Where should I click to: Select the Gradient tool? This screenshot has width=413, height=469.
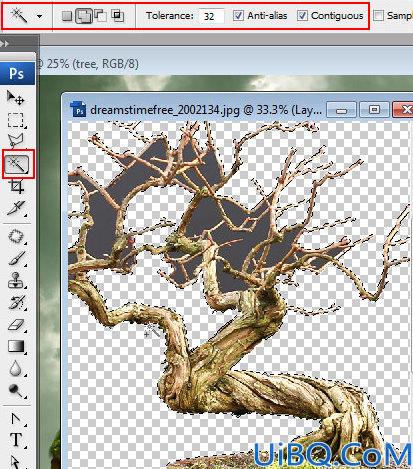(16, 347)
